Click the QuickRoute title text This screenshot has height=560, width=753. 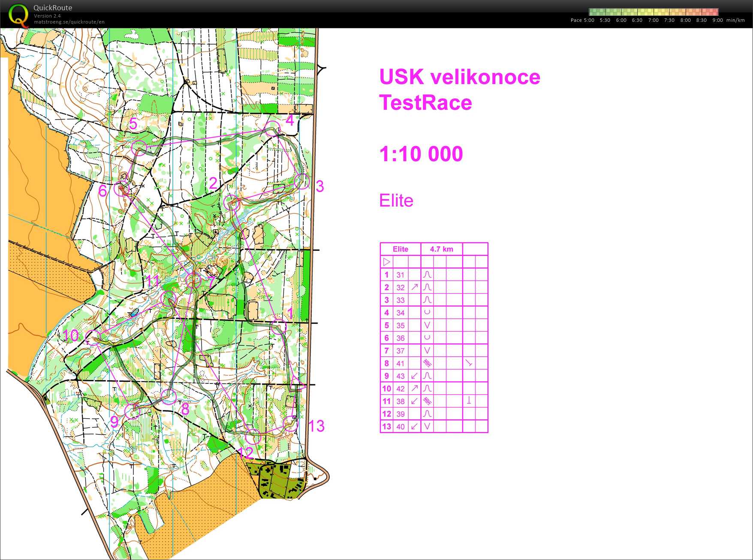click(x=53, y=8)
